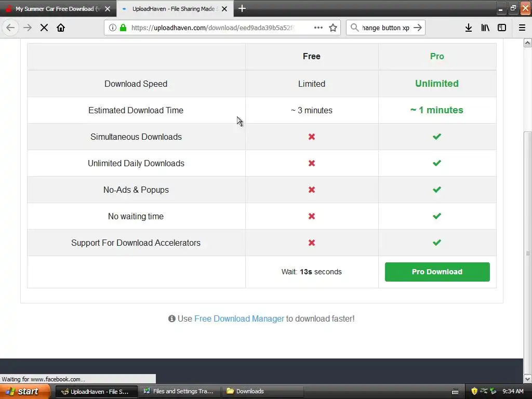Toggle the sidebar view
The image size is (532, 399).
pyautogui.click(x=502, y=28)
